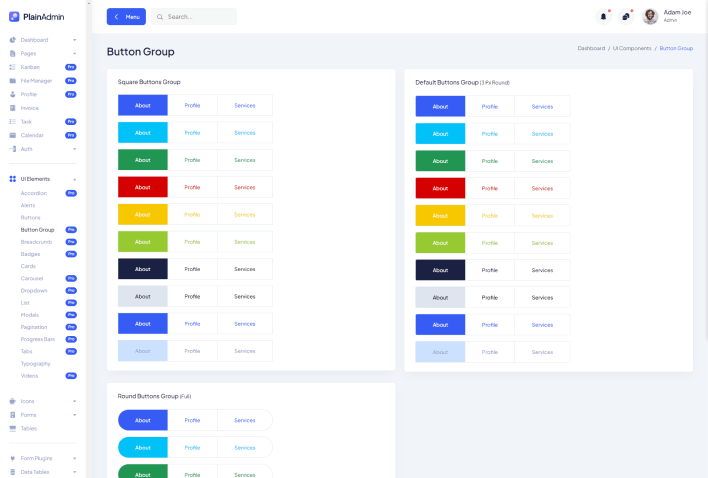Click Adam Joe's profile avatar
The image size is (708, 478).
pos(650,16)
